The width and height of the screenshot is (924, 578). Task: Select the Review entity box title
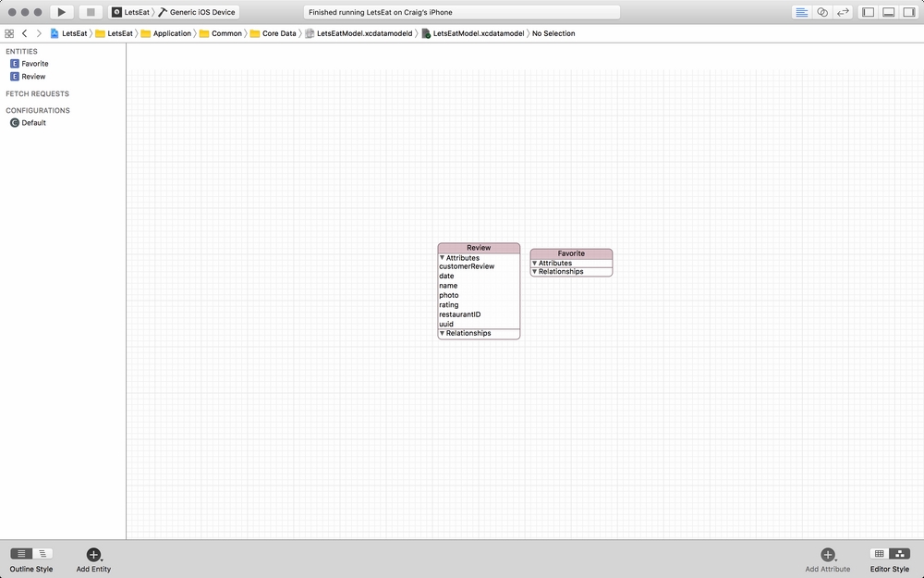[x=479, y=248]
